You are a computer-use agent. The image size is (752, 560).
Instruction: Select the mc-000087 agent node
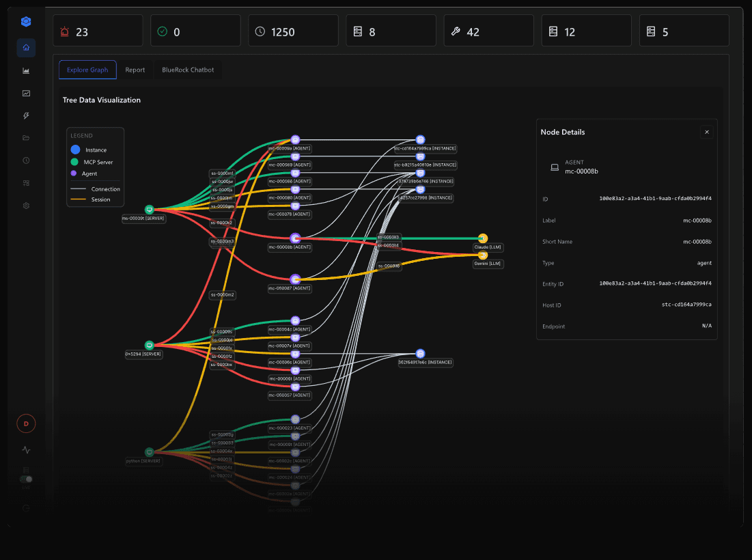click(x=296, y=279)
